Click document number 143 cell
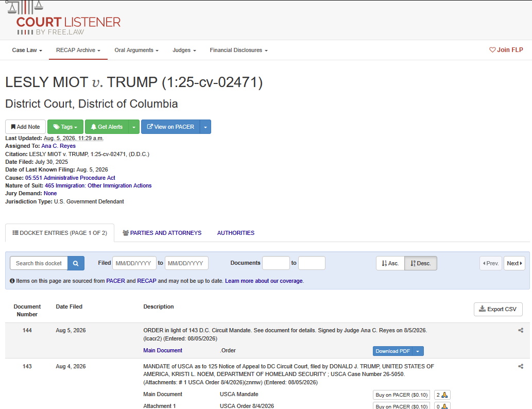This screenshot has height=409, width=532. click(x=27, y=366)
